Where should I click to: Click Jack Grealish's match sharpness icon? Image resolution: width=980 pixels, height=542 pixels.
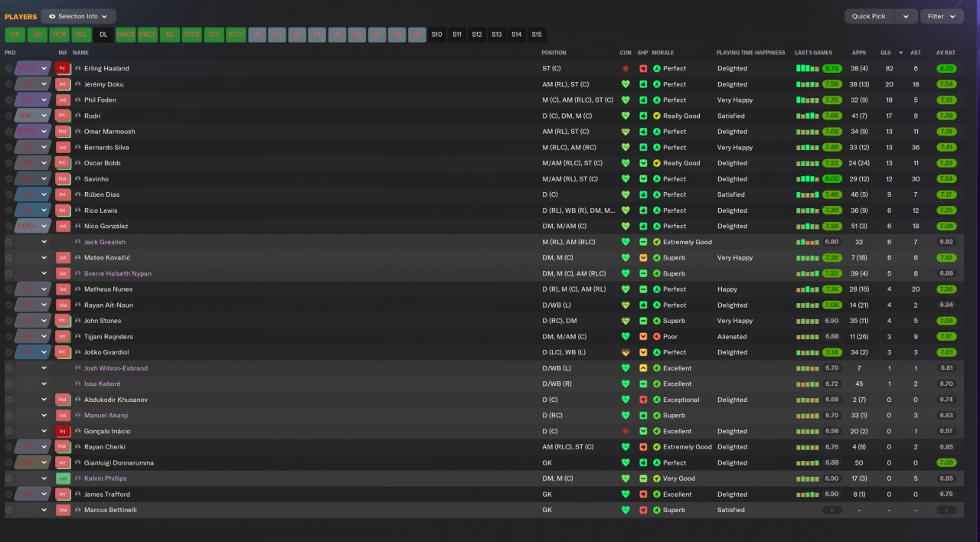tap(643, 242)
